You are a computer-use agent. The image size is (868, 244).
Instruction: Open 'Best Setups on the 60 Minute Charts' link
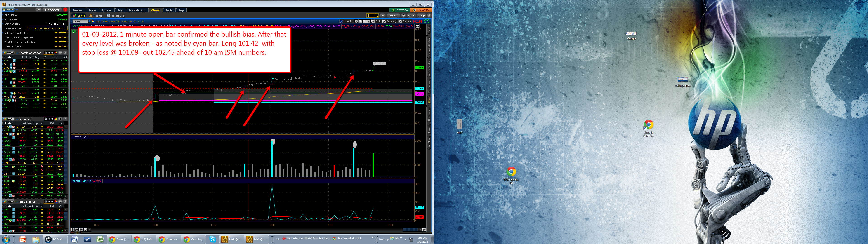click(306, 238)
